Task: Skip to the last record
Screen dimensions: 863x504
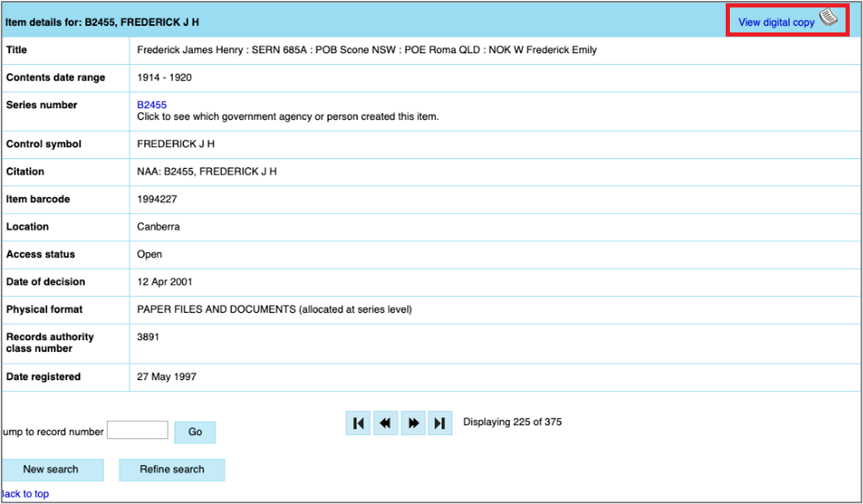Action: click(x=440, y=423)
